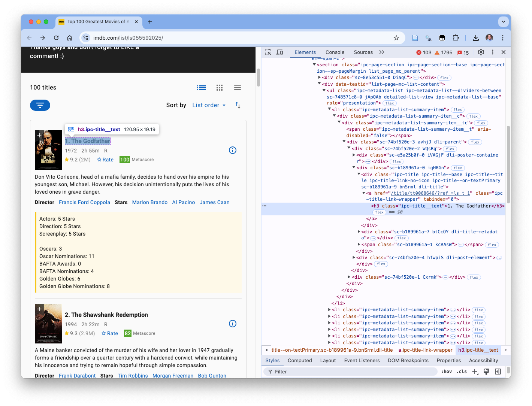Toggle the computed styles sidebar icon
This screenshot has height=406, width=532.
tap(498, 372)
